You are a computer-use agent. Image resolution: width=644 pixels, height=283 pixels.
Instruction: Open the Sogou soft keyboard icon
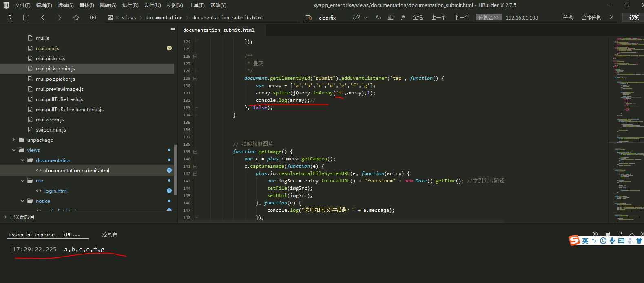pos(621,241)
